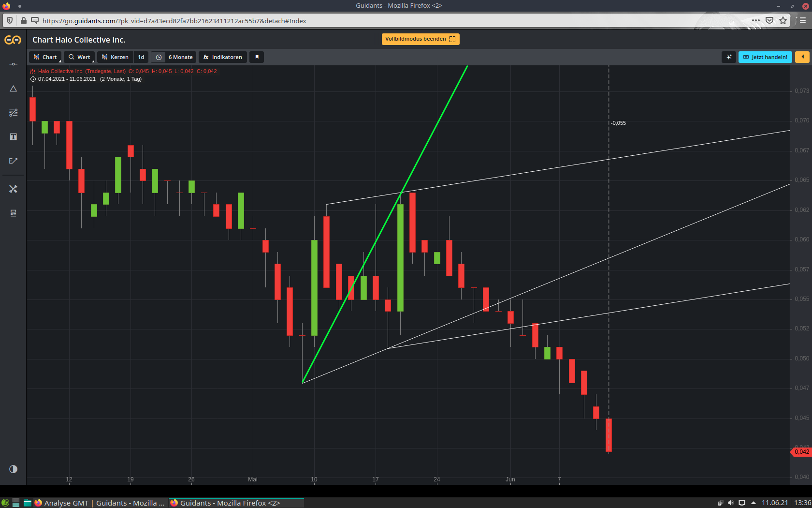Click the show desktop taskbar icon
The image size is (812, 508).
coord(16,503)
